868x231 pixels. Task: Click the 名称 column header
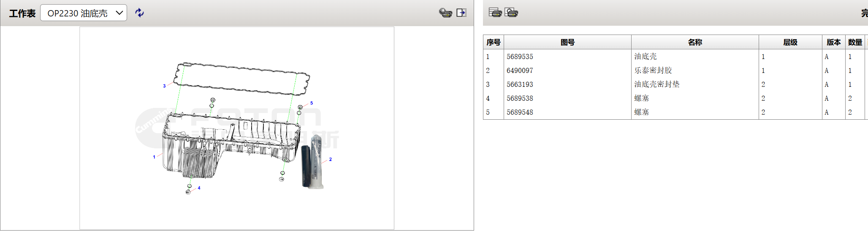click(x=694, y=42)
